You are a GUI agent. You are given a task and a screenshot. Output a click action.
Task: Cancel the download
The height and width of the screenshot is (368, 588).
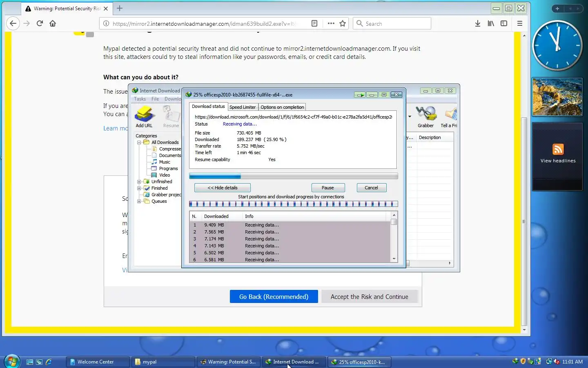(x=371, y=188)
